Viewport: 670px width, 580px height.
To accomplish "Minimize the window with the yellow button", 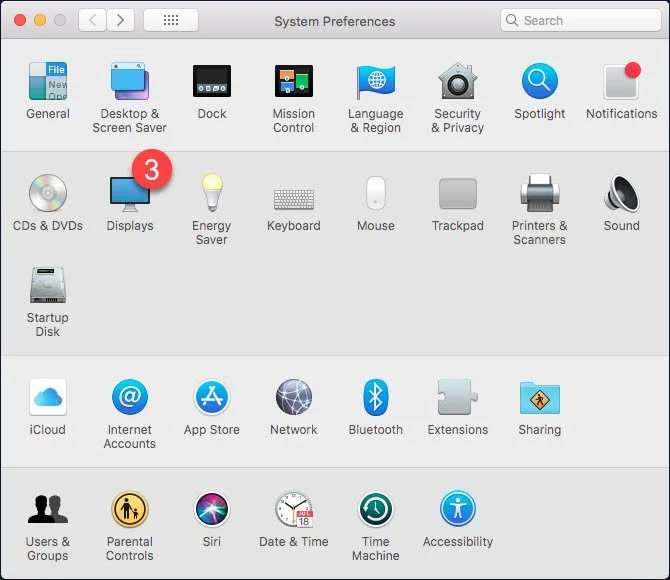I will pos(40,20).
